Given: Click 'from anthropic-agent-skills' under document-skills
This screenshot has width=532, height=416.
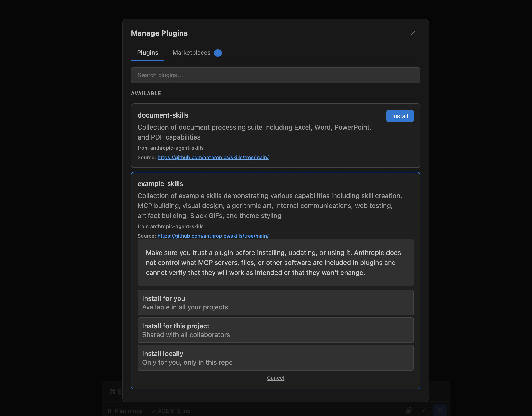Looking at the screenshot, I should [170, 148].
